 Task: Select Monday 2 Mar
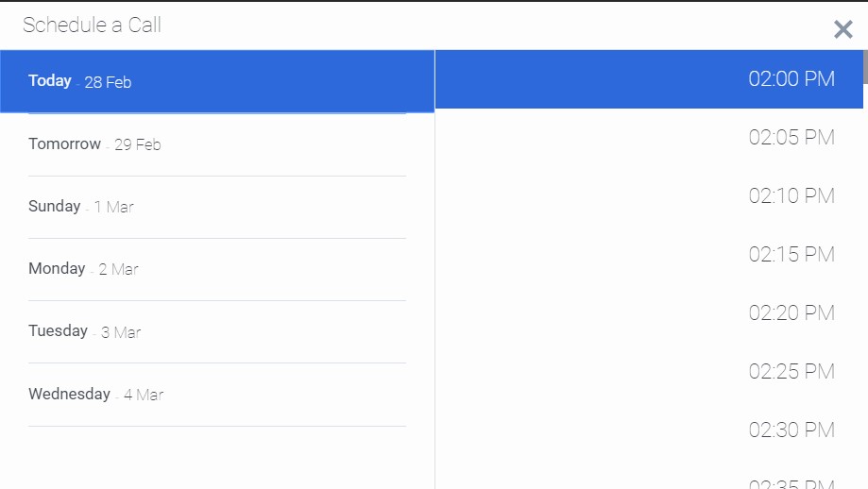coord(217,269)
